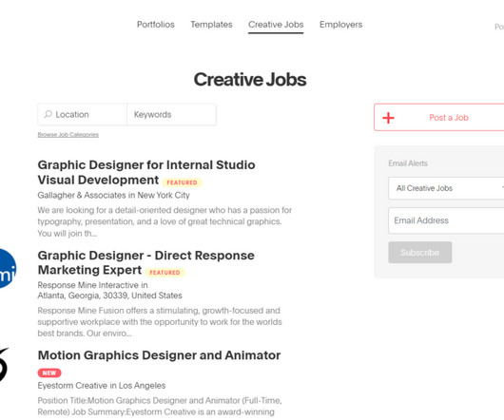The image size is (504, 420).
Task: Expand the All Creative Jobs dropdown
Action: (446, 188)
